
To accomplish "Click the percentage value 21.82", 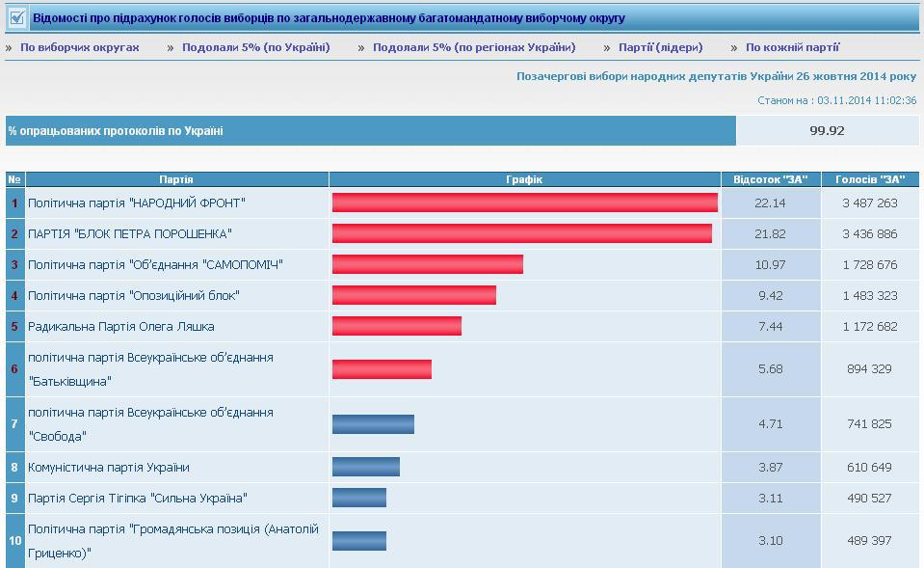I will click(770, 233).
